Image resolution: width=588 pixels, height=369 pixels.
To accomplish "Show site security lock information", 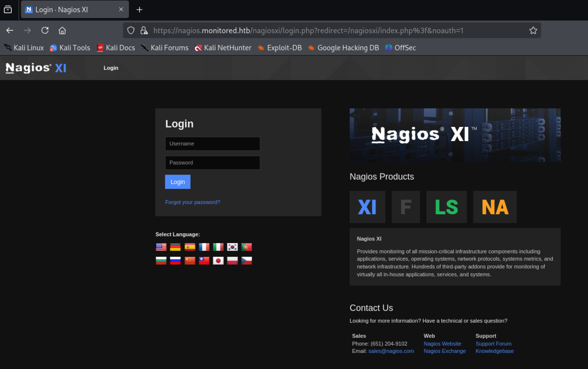I will tap(144, 30).
